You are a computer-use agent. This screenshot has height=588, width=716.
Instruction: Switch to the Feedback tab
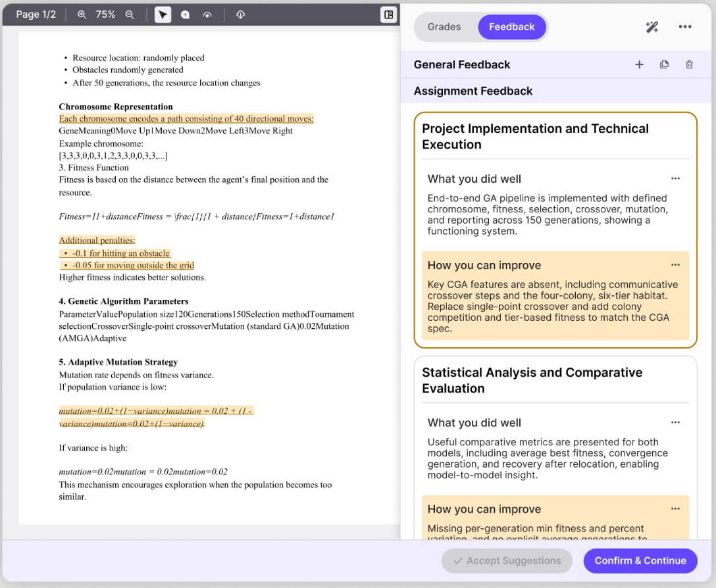[x=511, y=27]
